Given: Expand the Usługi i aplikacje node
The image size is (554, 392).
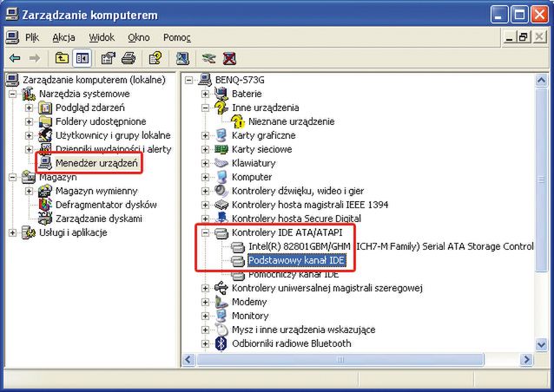Looking at the screenshot, I should pyautogui.click(x=13, y=232).
